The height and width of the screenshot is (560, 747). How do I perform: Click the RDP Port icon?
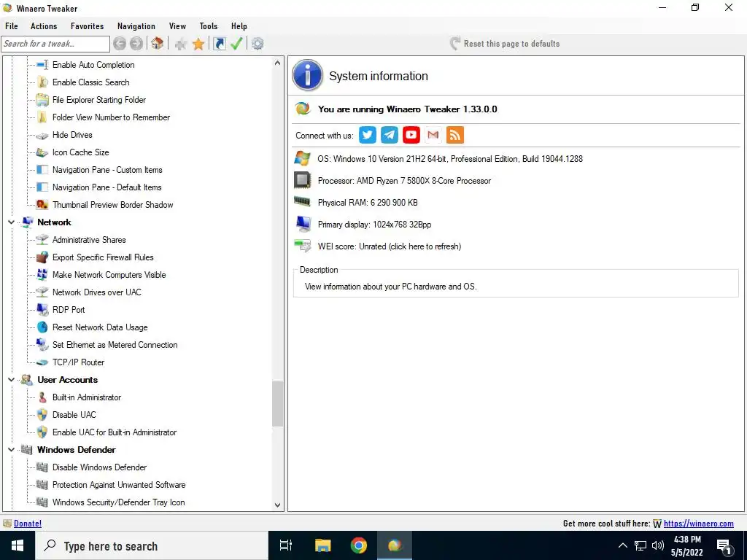click(42, 310)
